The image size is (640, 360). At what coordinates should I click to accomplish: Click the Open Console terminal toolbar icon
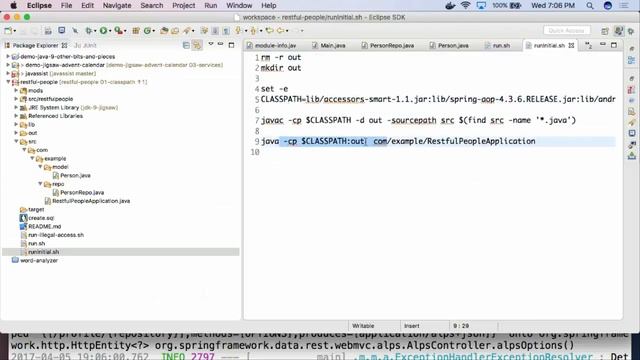tap(62, 30)
